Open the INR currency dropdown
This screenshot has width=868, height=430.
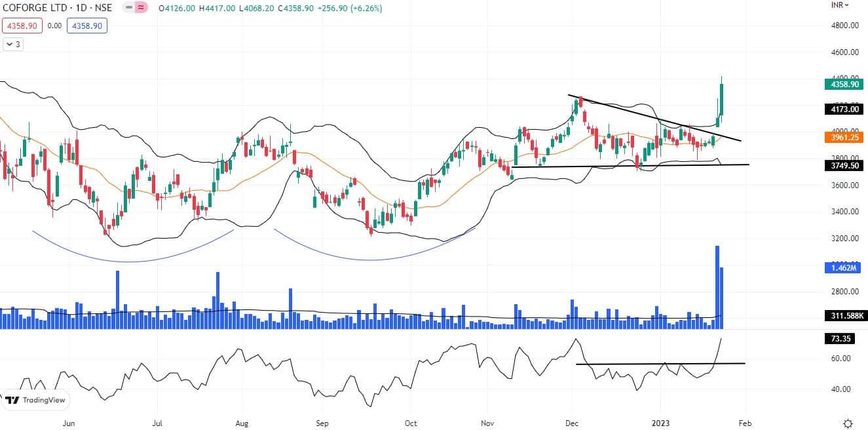pos(839,5)
